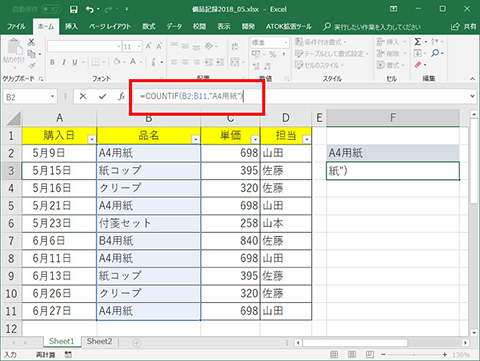Viewport: 480px width, 361px height.
Task: Open テーブルとして書式設定 menu
Action: point(332,54)
